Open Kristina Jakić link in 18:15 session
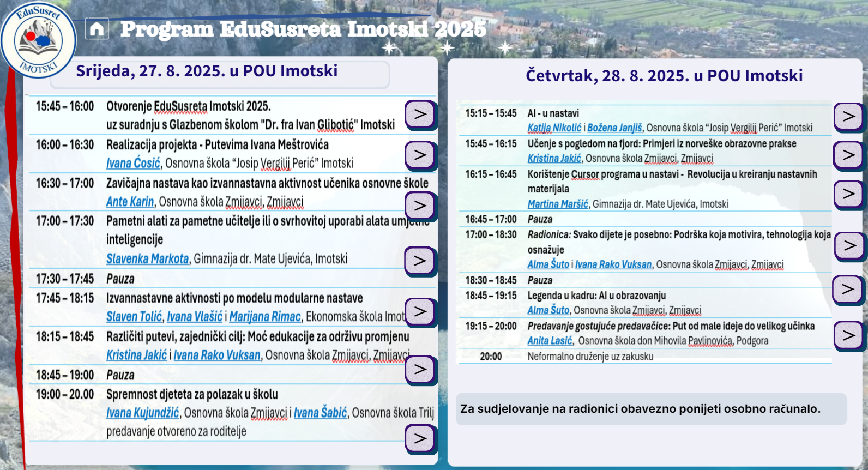 136,355
